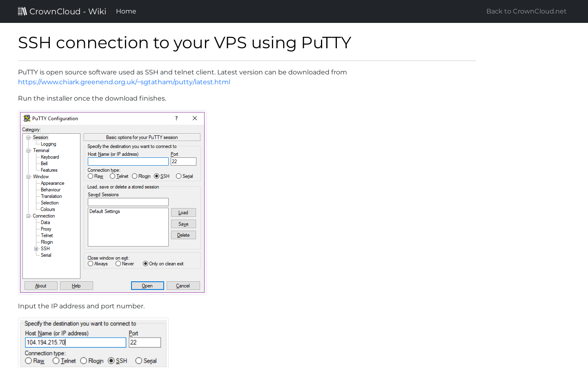
Task: Collapse the Connection tree node
Action: click(29, 216)
